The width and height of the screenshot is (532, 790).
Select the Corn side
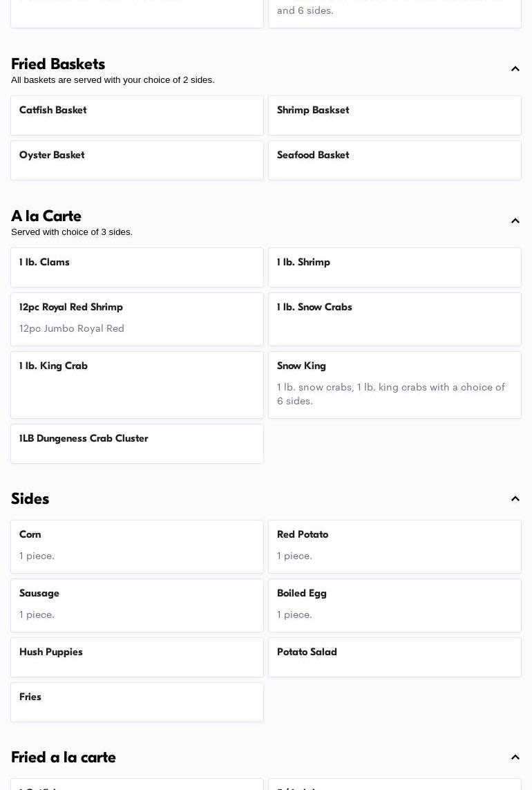[x=137, y=546]
